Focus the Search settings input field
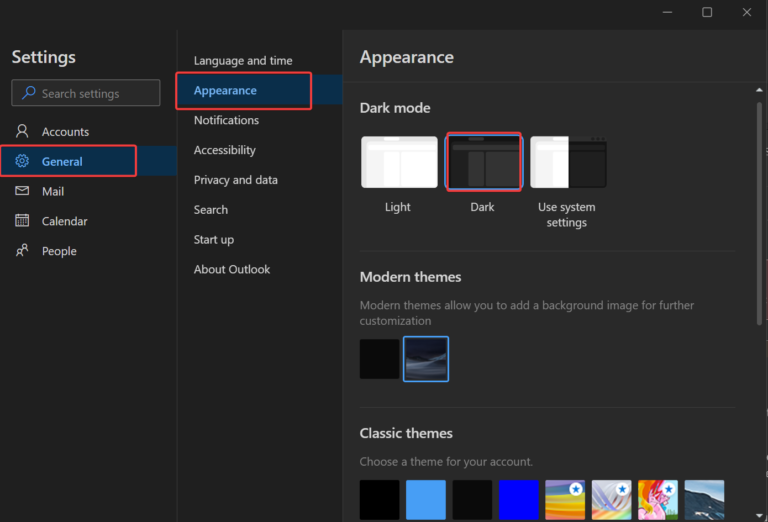Screen dimensions: 768x522 (x=86, y=93)
